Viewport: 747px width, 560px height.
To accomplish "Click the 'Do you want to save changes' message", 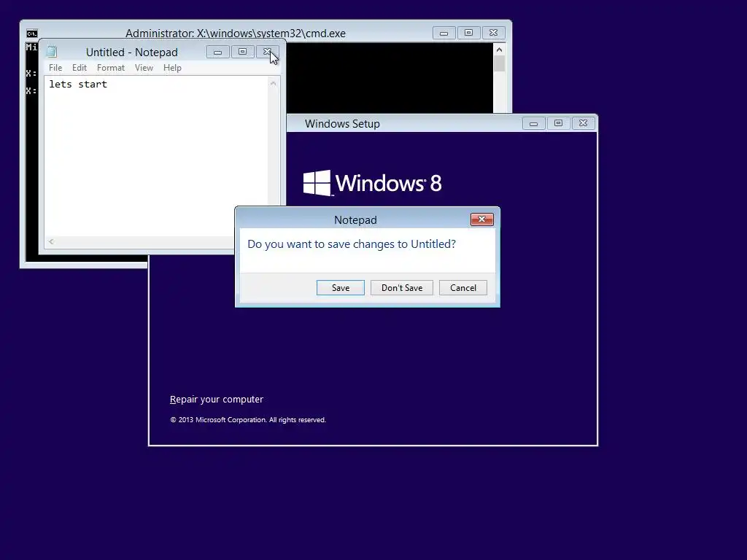I will click(352, 244).
